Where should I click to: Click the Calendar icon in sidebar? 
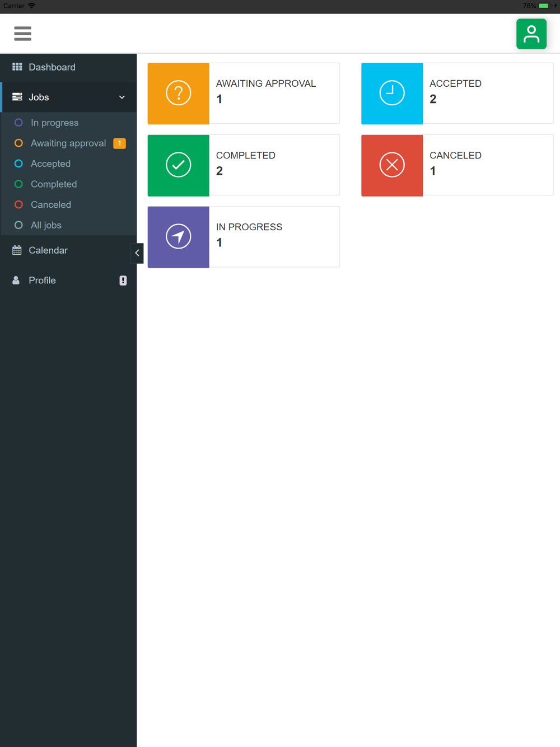pyautogui.click(x=17, y=250)
